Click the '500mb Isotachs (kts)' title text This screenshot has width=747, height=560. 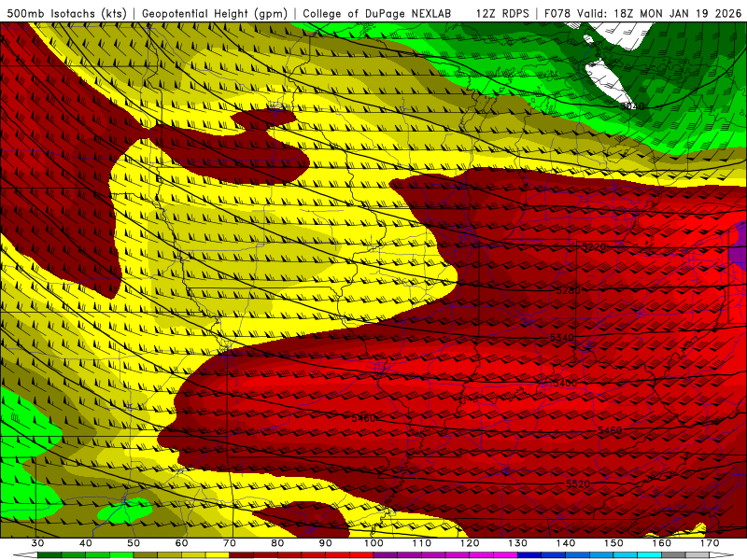coord(67,13)
